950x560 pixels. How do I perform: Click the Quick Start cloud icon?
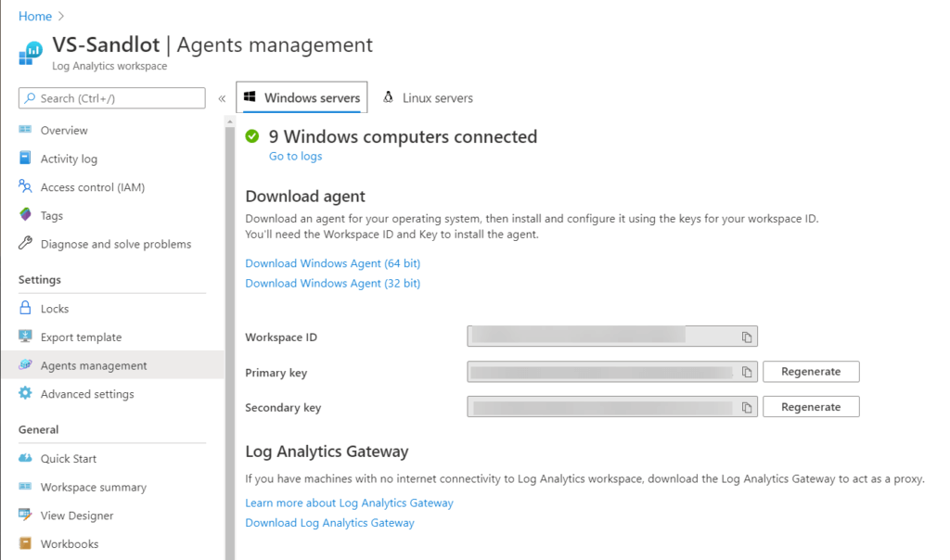pyautogui.click(x=25, y=458)
